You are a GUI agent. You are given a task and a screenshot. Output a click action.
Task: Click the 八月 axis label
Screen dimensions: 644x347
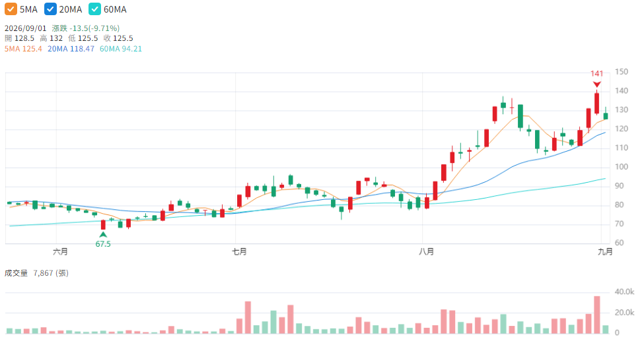(x=426, y=251)
